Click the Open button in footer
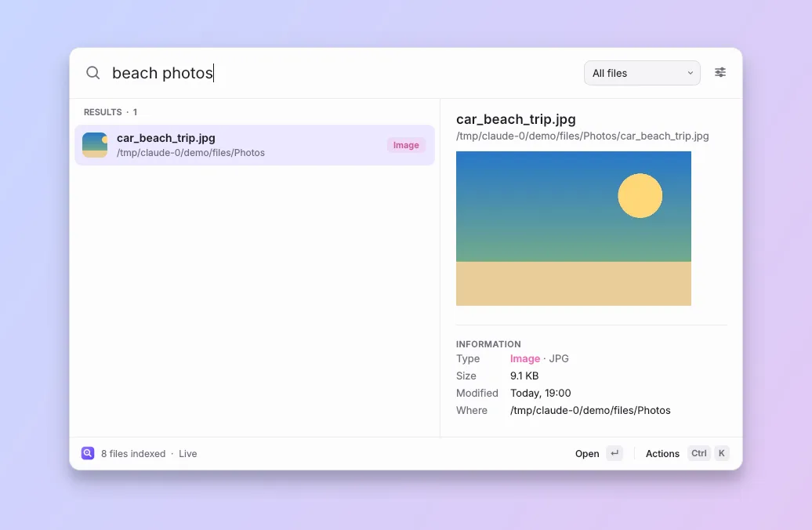This screenshot has width=812, height=530. click(587, 454)
